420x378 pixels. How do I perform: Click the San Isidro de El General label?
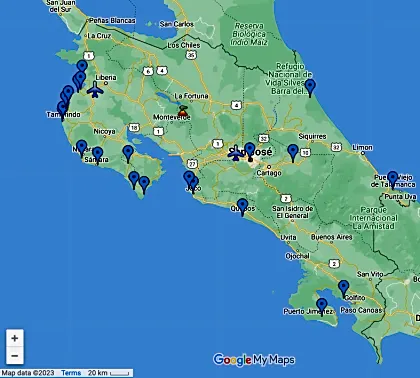click(x=292, y=212)
